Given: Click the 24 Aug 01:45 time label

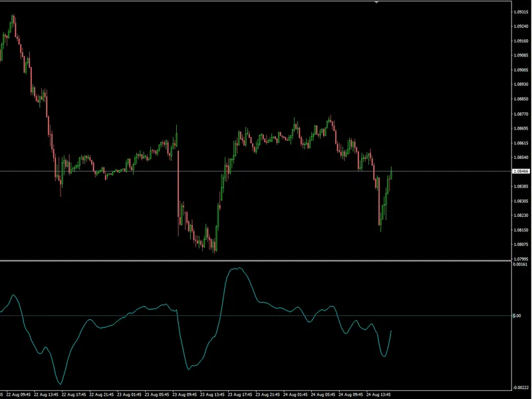Looking at the screenshot, I should coord(295,395).
